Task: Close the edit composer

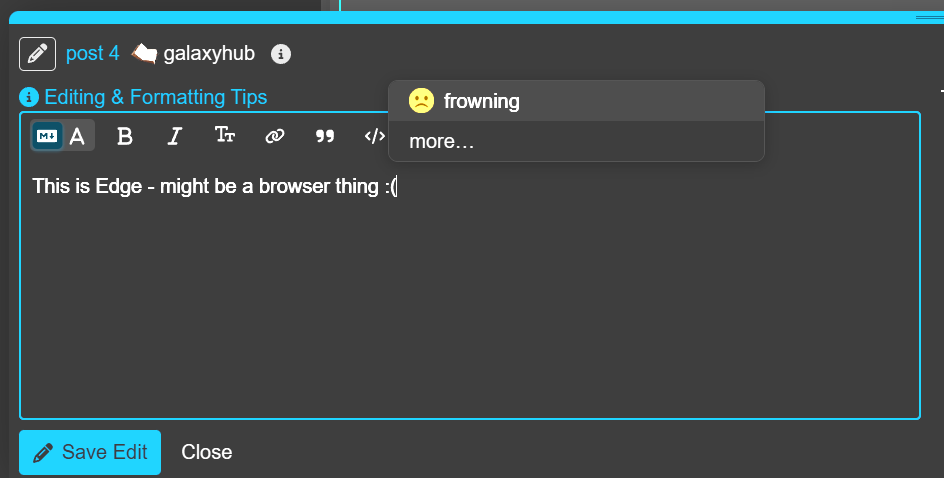Action: coord(207,452)
